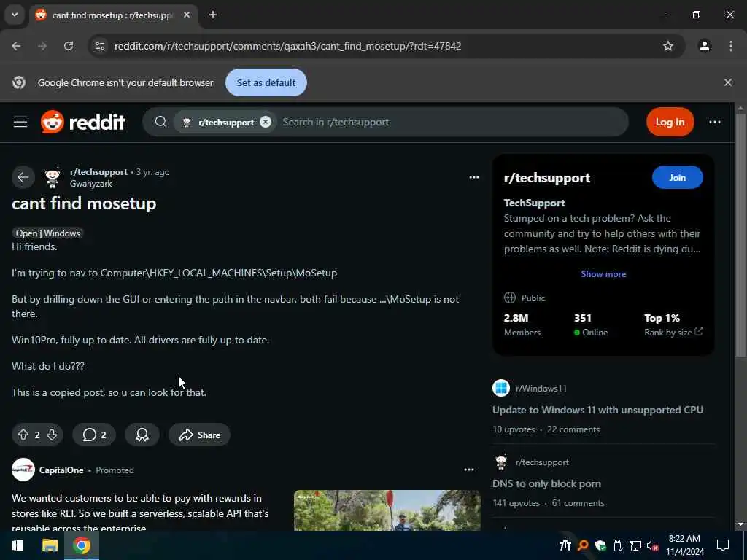Open the notification center icon
Viewport: 747px width, 560px height.
tap(723, 545)
